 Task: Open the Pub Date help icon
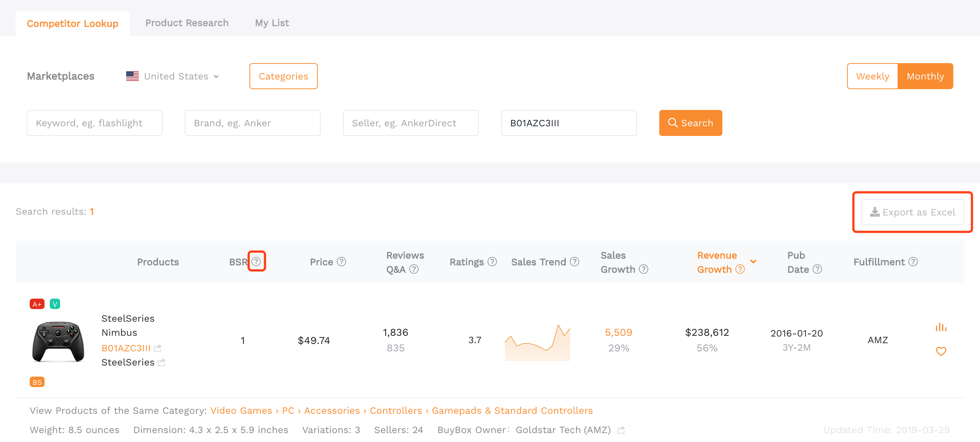click(817, 269)
